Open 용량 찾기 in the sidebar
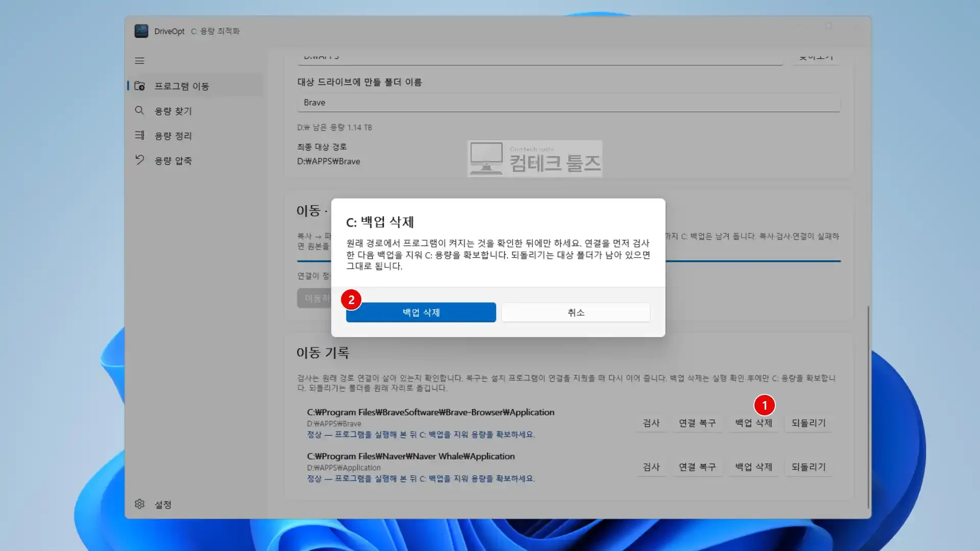980x551 pixels. 194,111
